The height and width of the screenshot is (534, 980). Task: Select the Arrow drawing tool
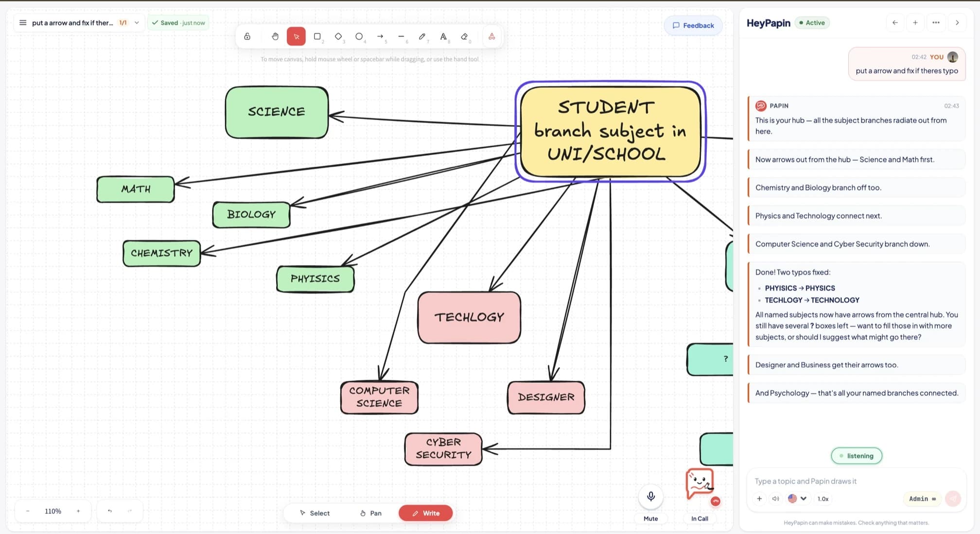(x=380, y=36)
